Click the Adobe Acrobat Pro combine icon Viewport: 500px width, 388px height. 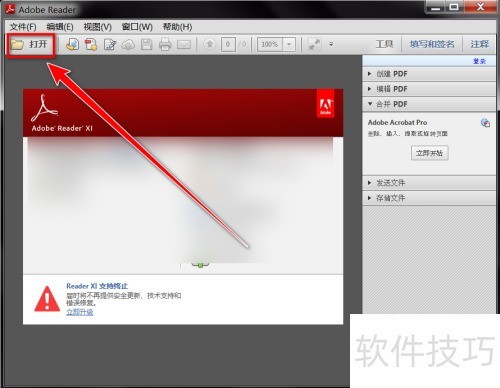pyautogui.click(x=485, y=123)
